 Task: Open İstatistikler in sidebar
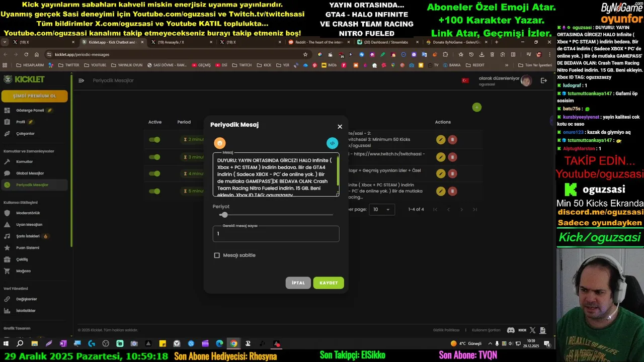pos(34,311)
